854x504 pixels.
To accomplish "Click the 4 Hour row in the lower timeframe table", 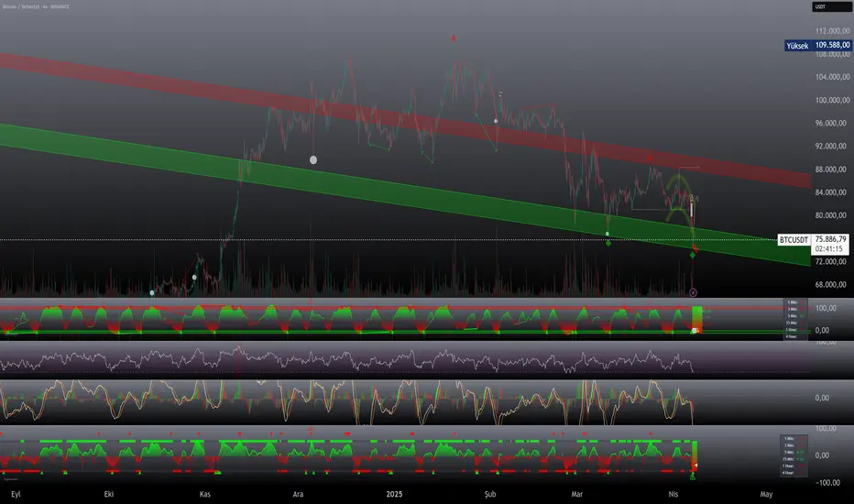I will [793, 473].
